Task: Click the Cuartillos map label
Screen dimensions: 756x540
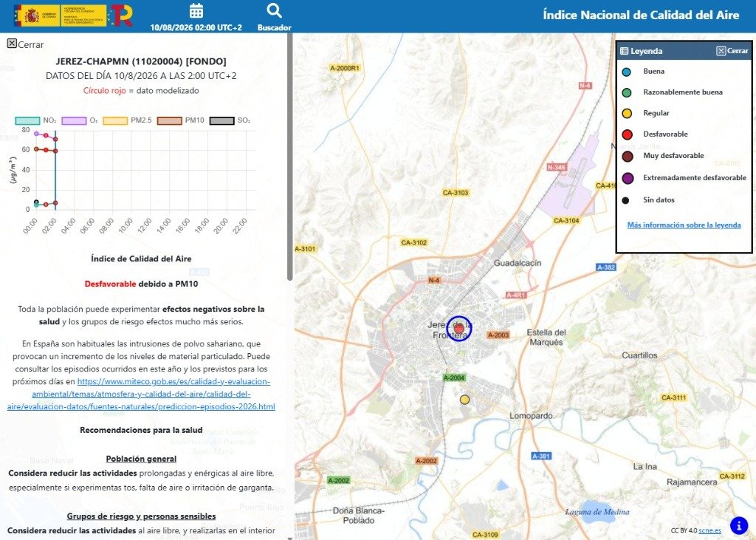Action: [x=639, y=355]
